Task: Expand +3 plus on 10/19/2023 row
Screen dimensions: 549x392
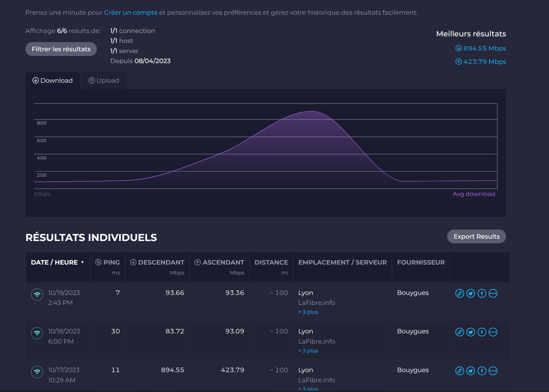Action: pos(308,312)
